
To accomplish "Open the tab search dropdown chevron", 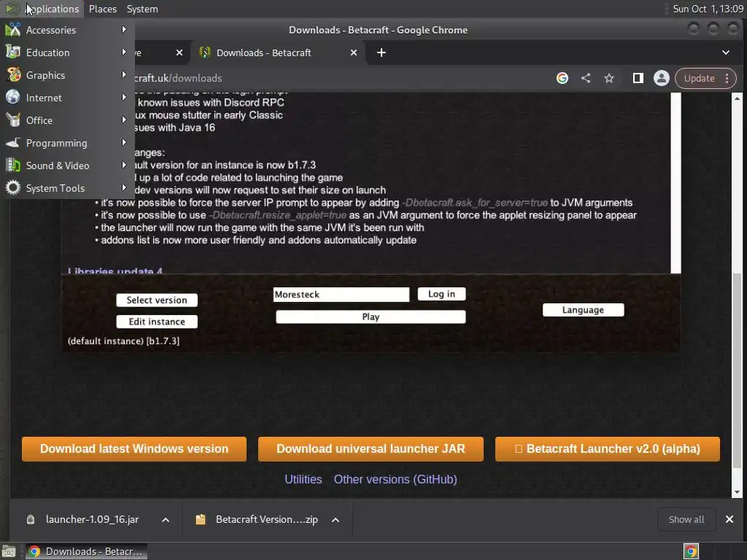I will 726,52.
